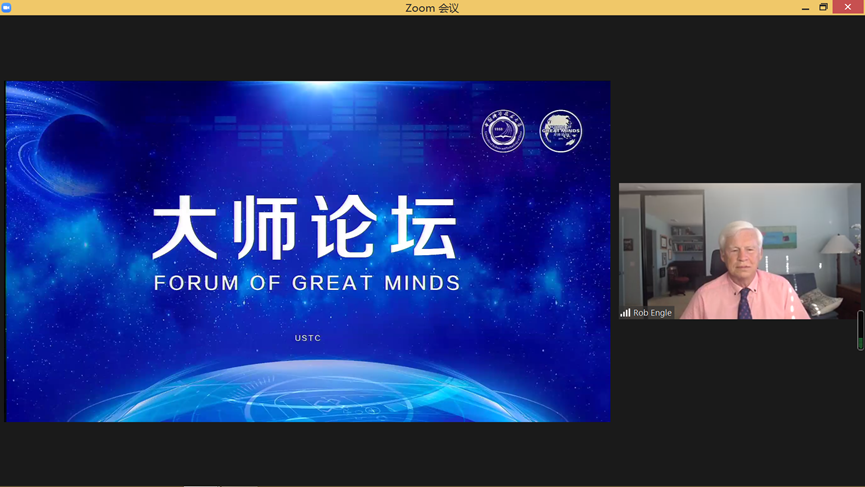Click the large 大师论坛 heading on slide
The image size is (865, 487).
(305, 229)
